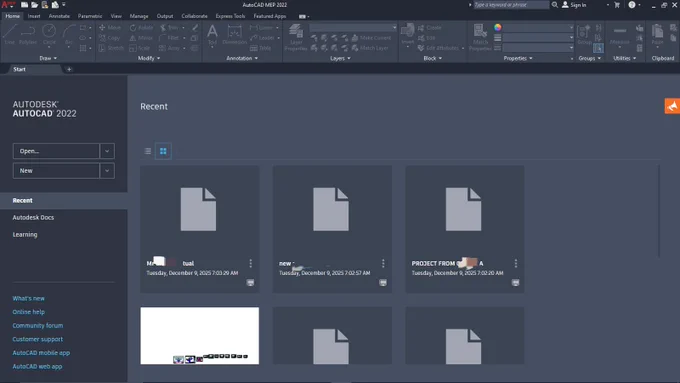The image size is (680, 383).
Task: Expand the Modify panel
Action: click(x=149, y=58)
